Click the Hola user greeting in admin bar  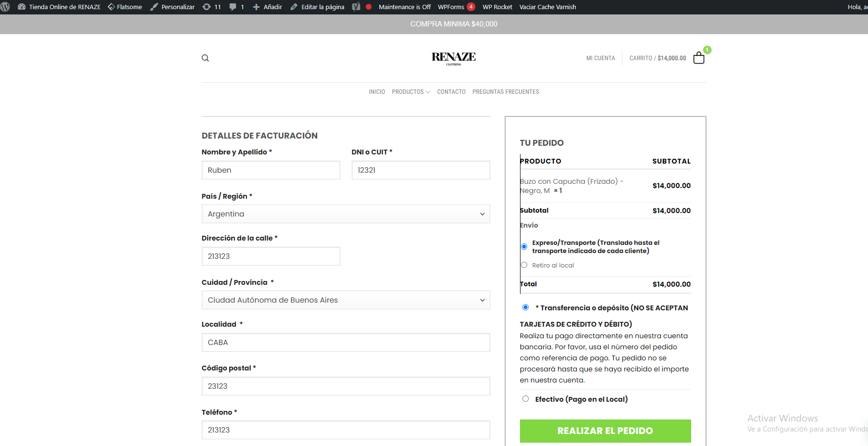point(857,7)
